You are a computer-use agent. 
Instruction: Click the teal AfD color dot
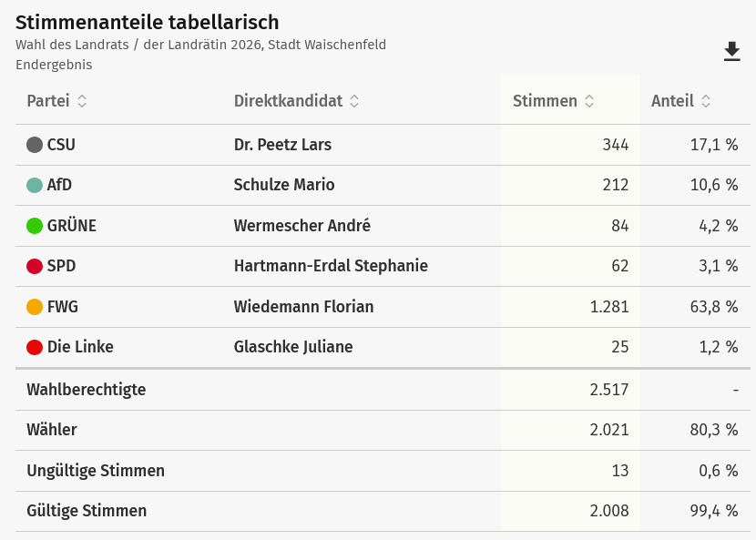(35, 185)
